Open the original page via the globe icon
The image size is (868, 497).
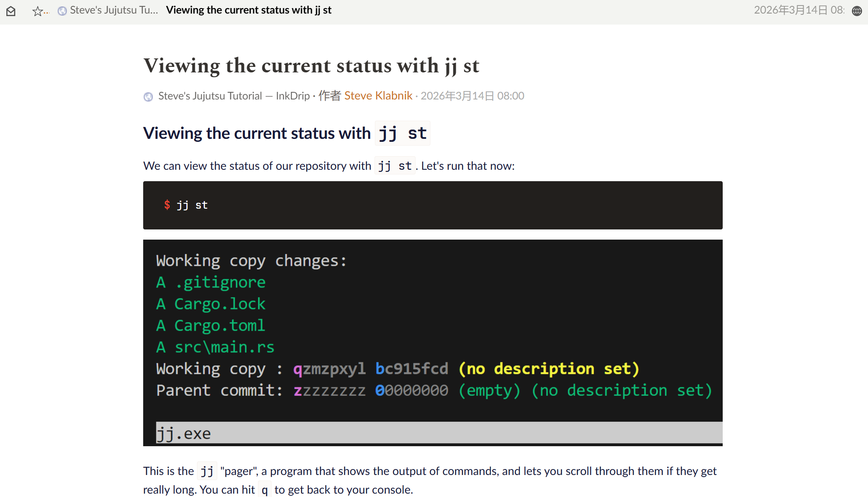pyautogui.click(x=857, y=11)
